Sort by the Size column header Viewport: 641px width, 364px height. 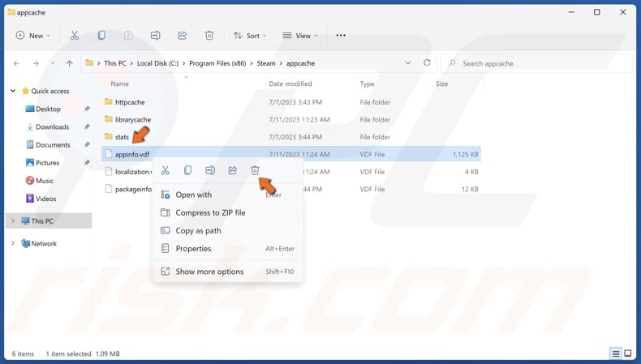click(441, 84)
